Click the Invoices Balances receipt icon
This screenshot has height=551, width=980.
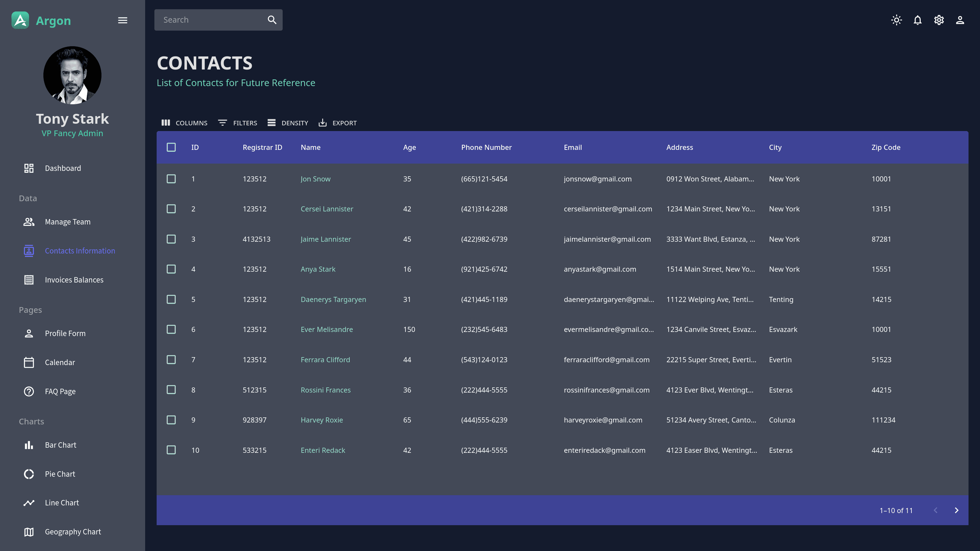pyautogui.click(x=29, y=280)
